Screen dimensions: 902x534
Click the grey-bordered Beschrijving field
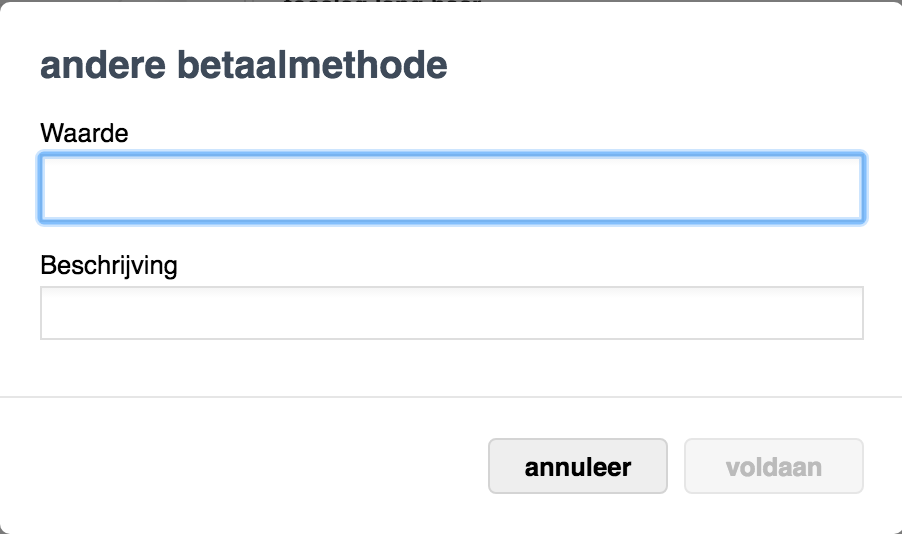pos(451,313)
